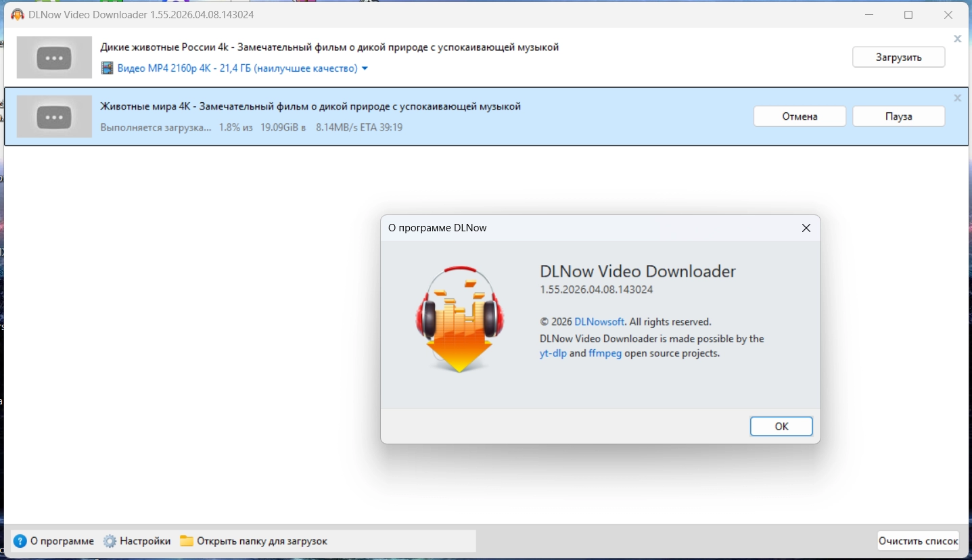
Task: Select title Дикие животные России 4k
Action: coord(329,47)
